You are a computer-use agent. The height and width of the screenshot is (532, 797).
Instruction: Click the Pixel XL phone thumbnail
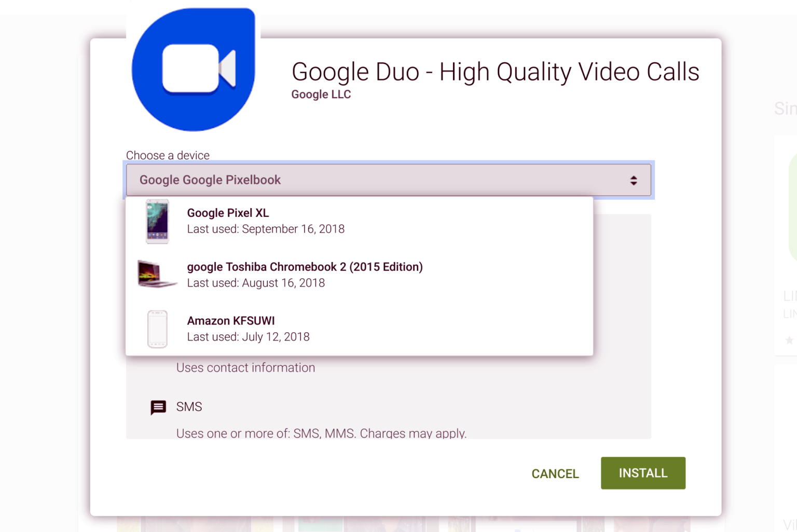click(x=157, y=221)
